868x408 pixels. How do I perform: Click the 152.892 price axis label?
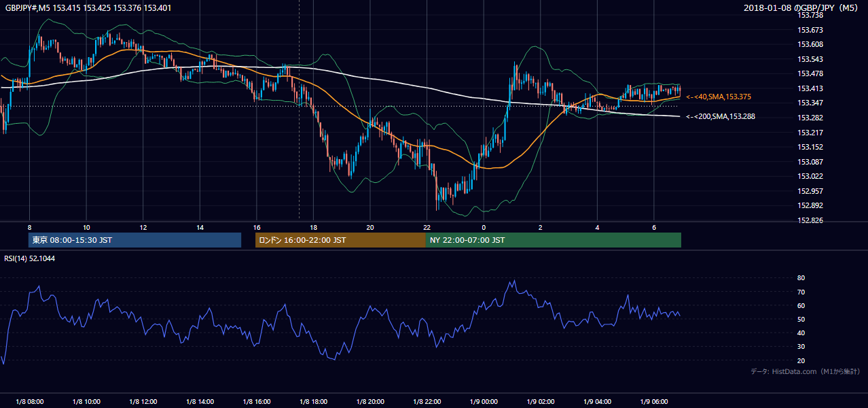point(811,205)
